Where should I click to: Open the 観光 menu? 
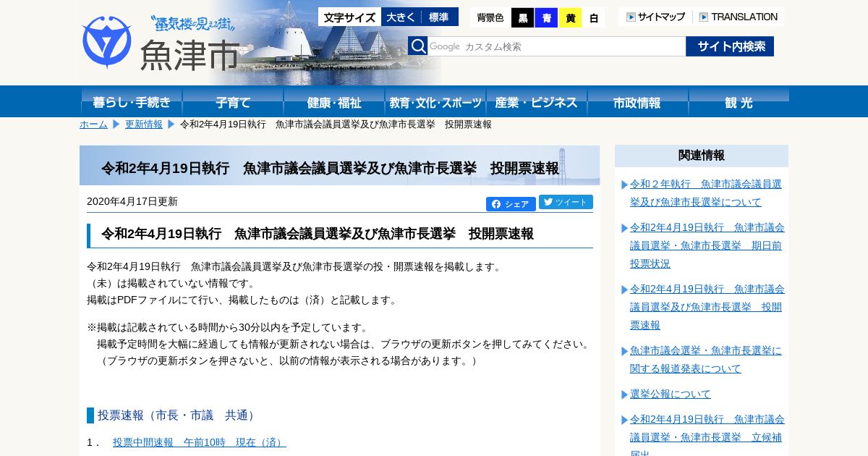pyautogui.click(x=739, y=101)
